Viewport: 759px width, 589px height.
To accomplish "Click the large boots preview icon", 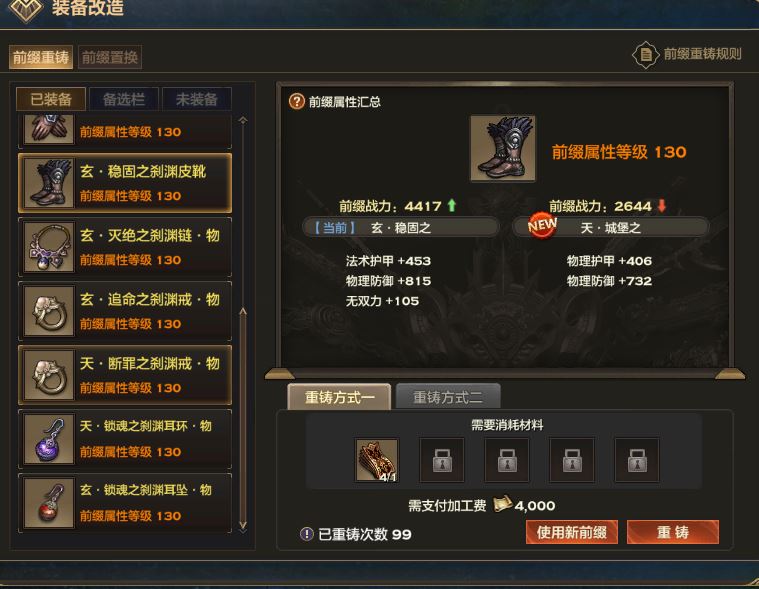I will coord(503,148).
